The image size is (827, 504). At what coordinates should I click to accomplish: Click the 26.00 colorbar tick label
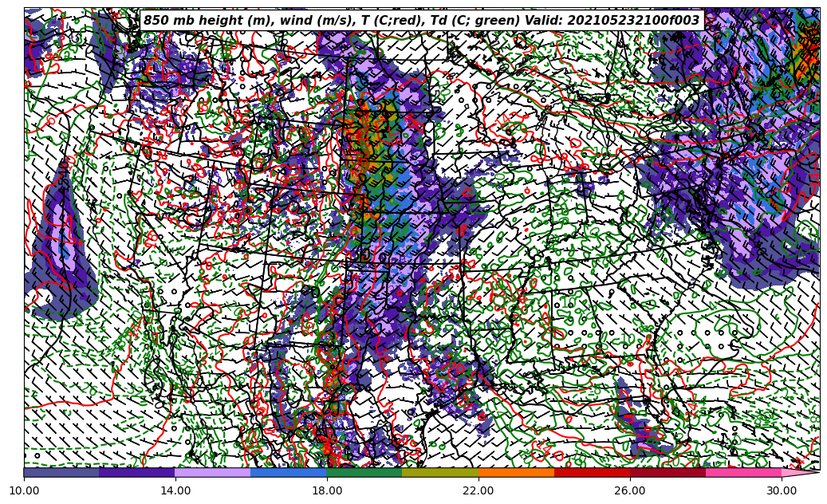pos(630,490)
